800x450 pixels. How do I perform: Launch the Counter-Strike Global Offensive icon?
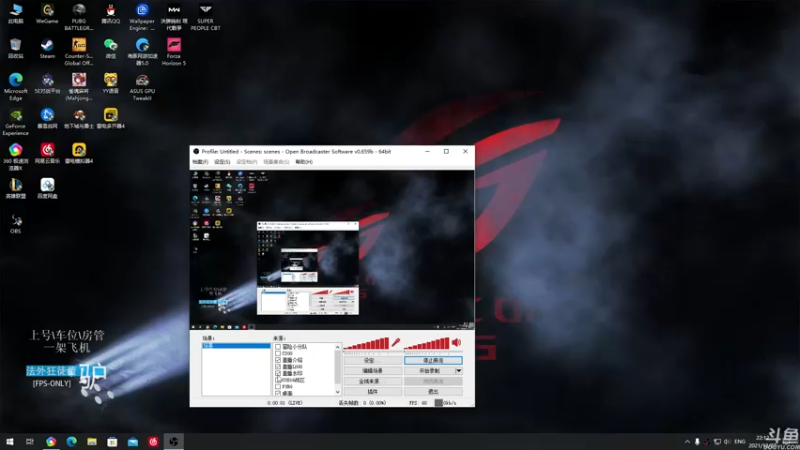pos(79,52)
